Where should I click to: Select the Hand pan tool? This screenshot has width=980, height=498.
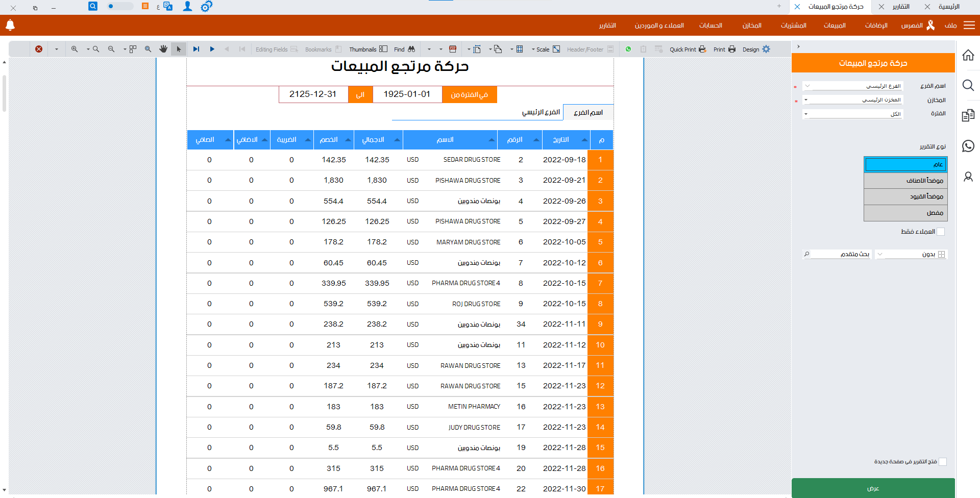pos(163,49)
